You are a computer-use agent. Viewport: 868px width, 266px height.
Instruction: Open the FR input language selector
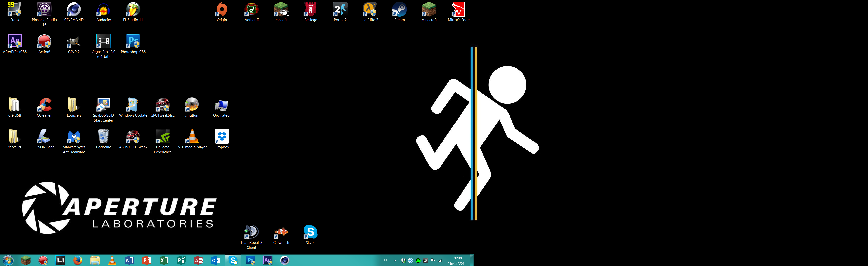coord(386,260)
